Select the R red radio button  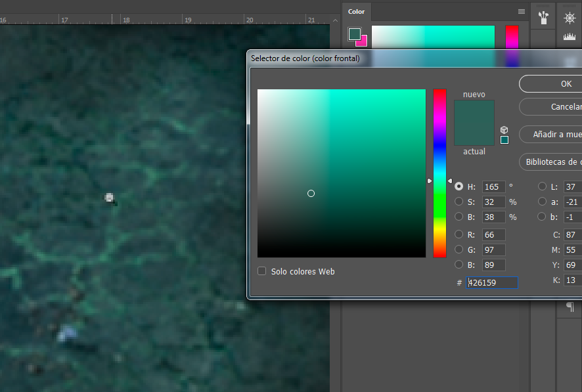tap(459, 234)
